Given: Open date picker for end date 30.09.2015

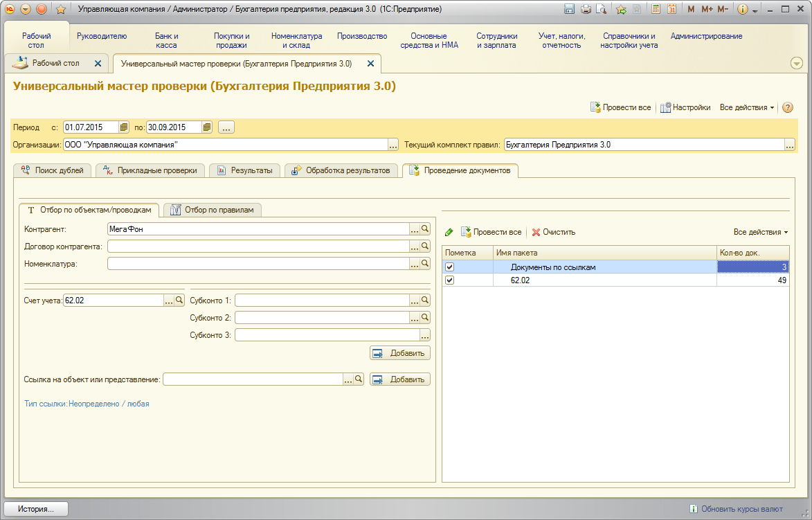Looking at the screenshot, I should 206,127.
